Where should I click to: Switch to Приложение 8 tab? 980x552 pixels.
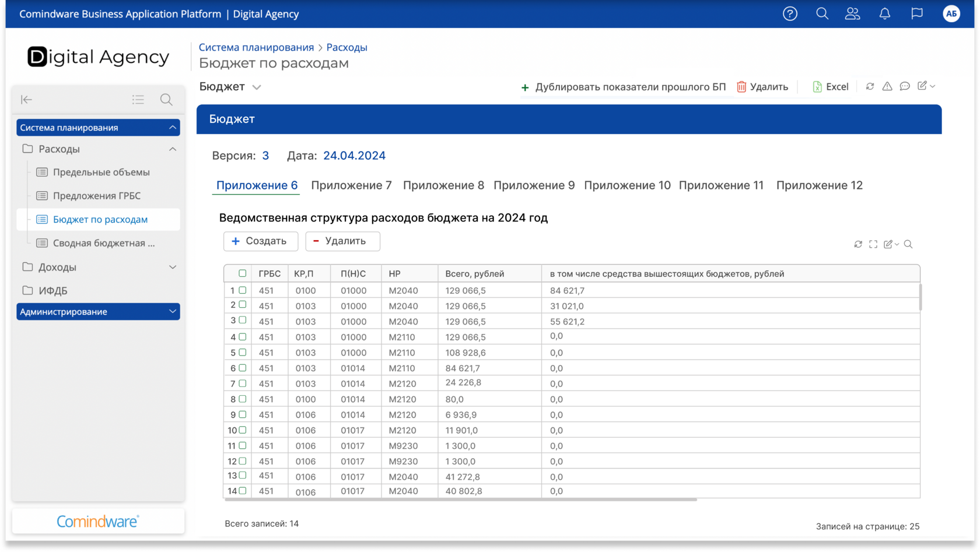click(x=443, y=185)
